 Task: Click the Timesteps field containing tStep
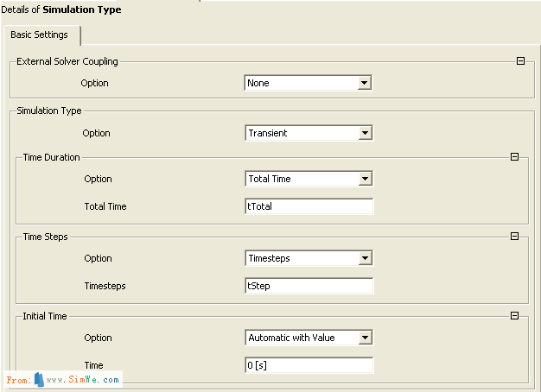(x=309, y=286)
